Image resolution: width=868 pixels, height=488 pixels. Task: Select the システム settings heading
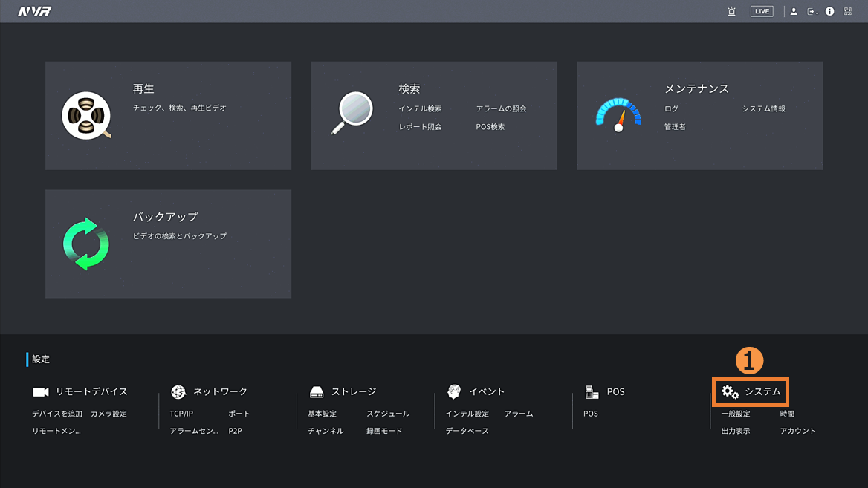point(762,391)
